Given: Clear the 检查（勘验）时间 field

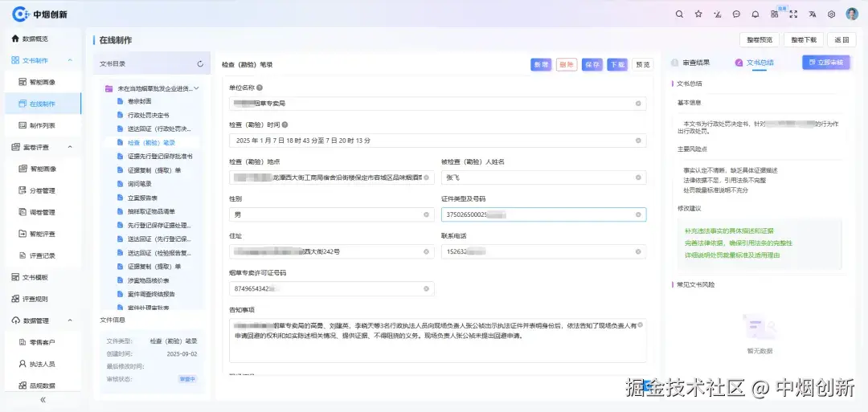Looking at the screenshot, I should [637, 141].
